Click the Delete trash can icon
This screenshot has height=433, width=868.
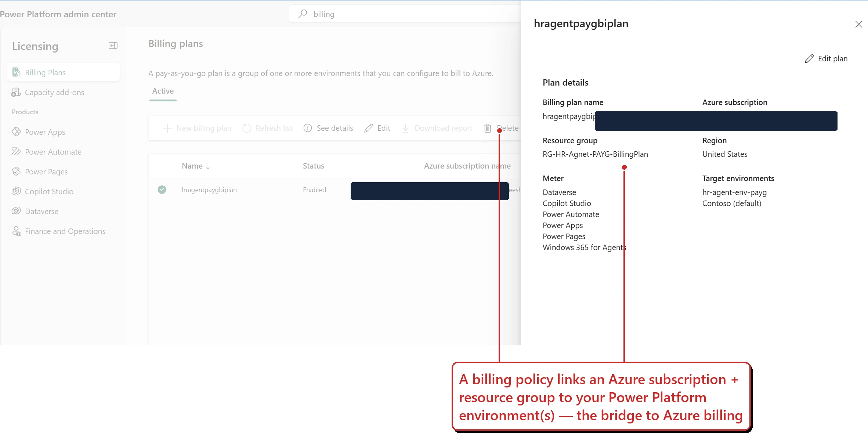488,128
